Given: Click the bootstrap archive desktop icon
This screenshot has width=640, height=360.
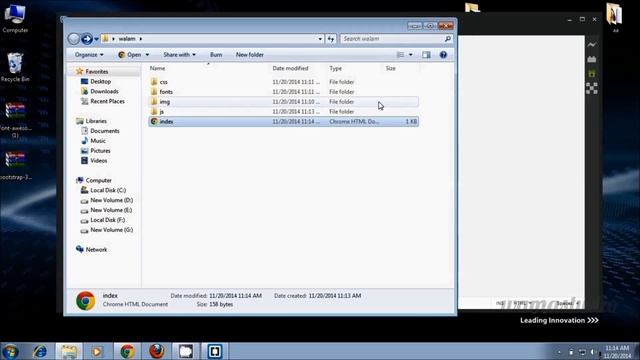Looking at the screenshot, I should coord(15,165).
